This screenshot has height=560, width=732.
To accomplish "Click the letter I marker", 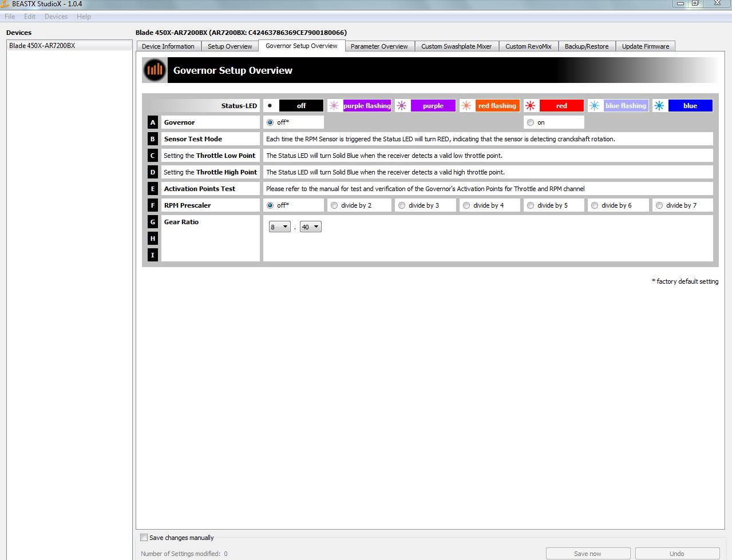I will [x=152, y=255].
